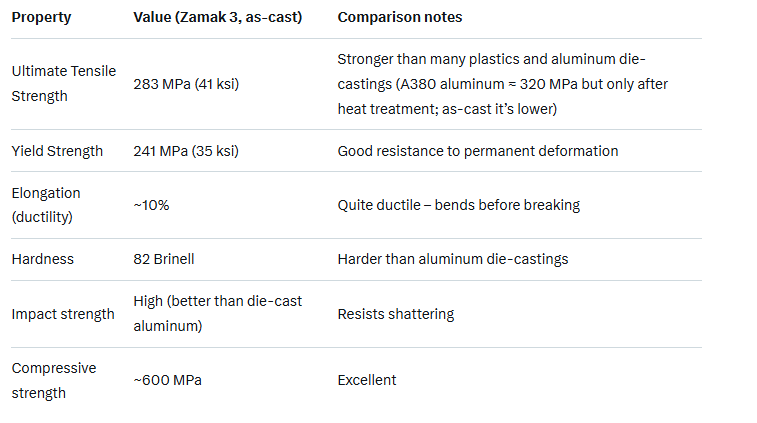Click the 283 MPa (41 ksi) value
The height and width of the screenshot is (423, 757).
coord(187,84)
